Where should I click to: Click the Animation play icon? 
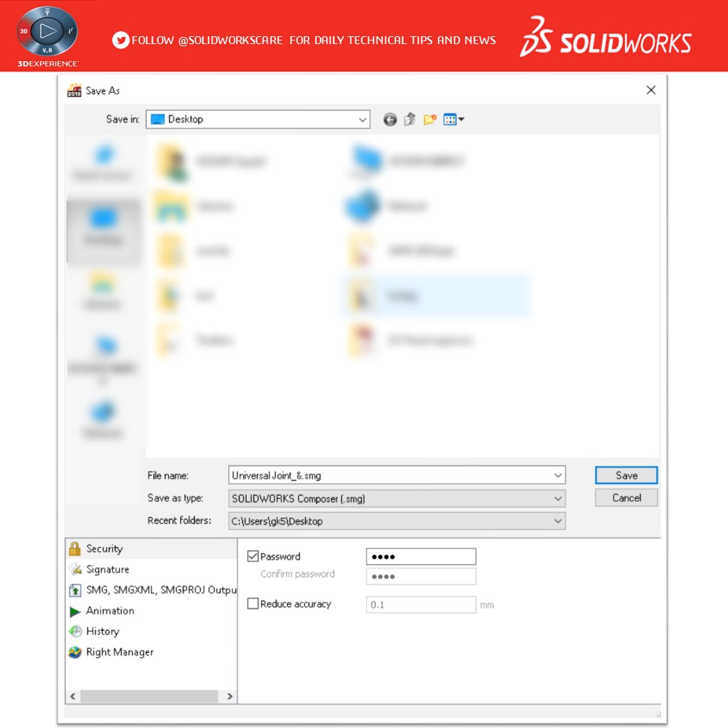click(x=75, y=611)
